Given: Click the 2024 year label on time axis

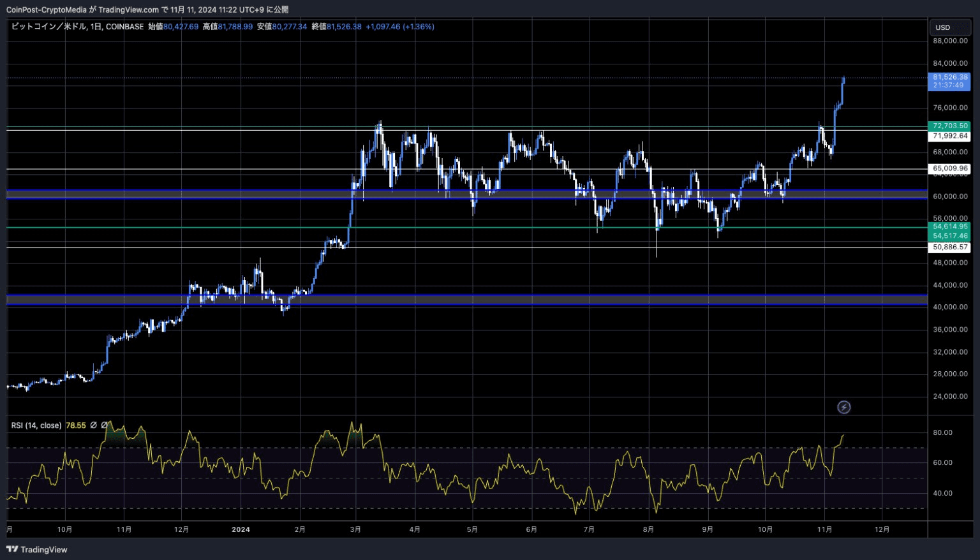Looking at the screenshot, I should (241, 529).
